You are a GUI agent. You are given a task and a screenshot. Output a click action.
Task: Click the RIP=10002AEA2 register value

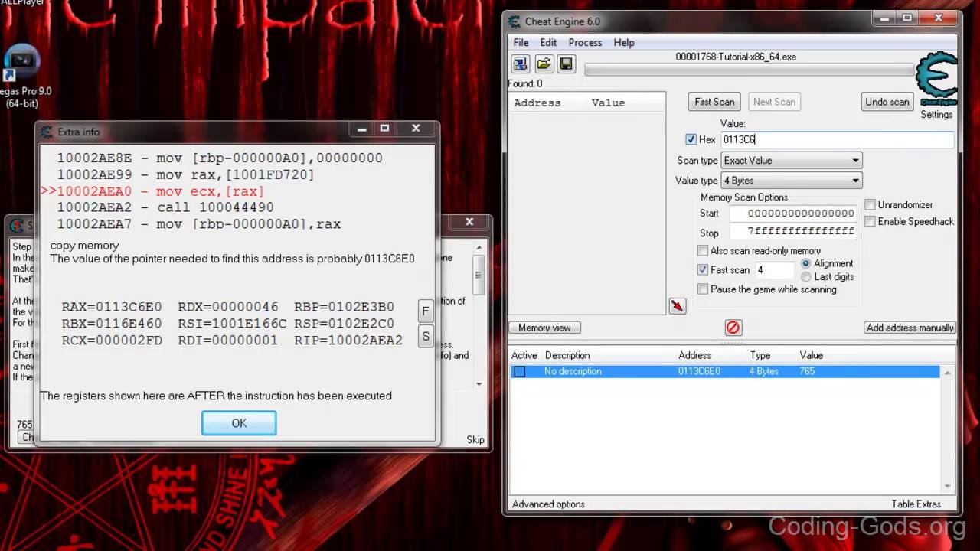click(348, 340)
